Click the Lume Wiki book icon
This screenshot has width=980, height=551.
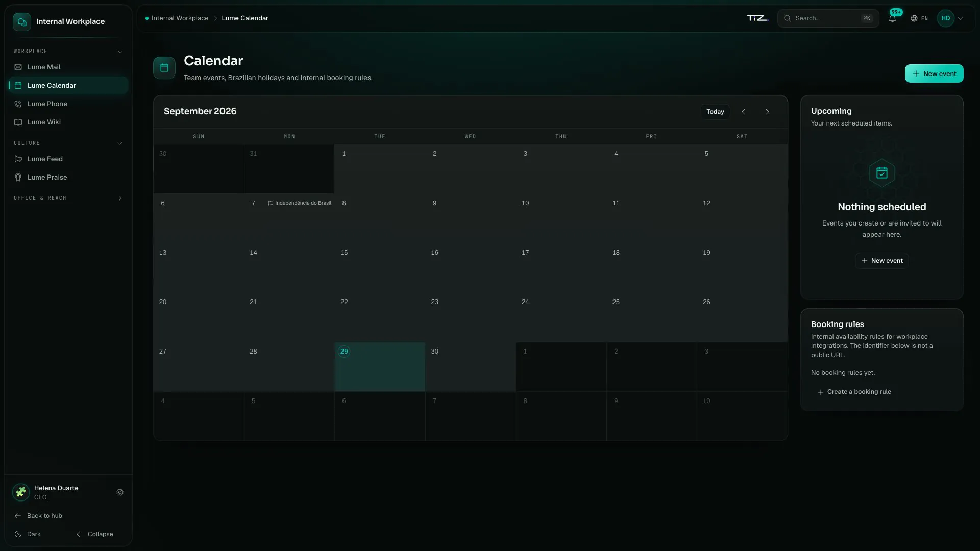(x=18, y=122)
